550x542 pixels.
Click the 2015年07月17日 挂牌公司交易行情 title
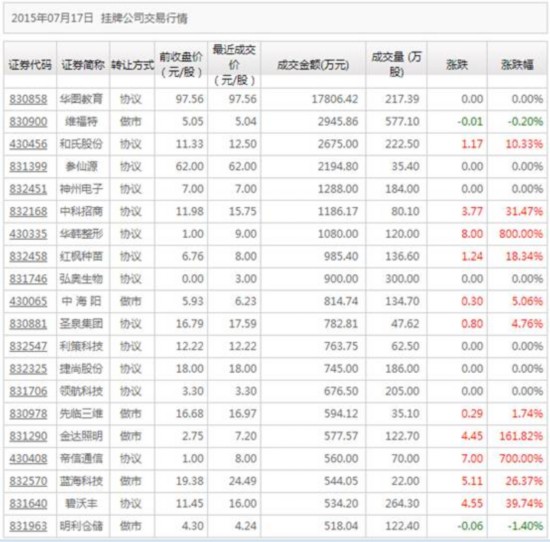click(x=100, y=18)
